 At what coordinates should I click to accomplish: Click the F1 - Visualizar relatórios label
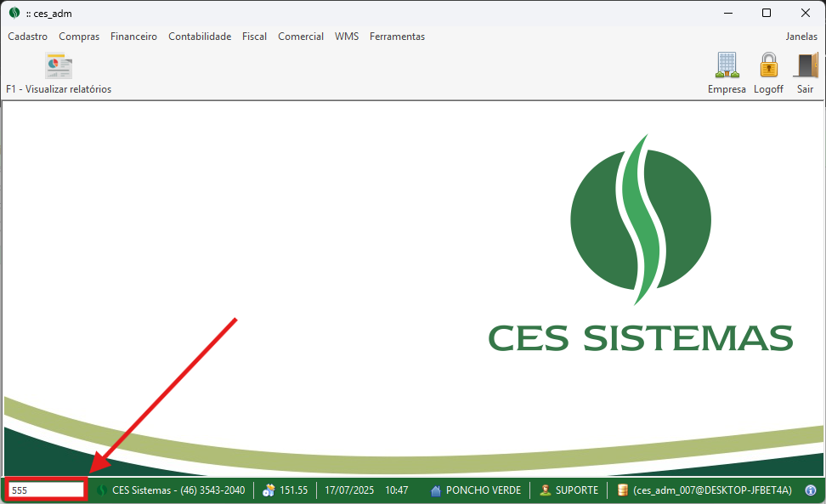tap(59, 89)
